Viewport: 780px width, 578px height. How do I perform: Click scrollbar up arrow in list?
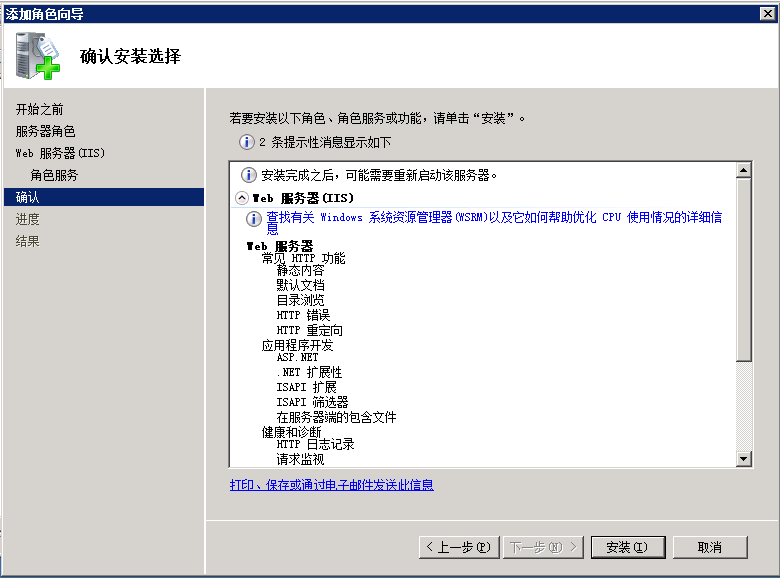pos(743,171)
